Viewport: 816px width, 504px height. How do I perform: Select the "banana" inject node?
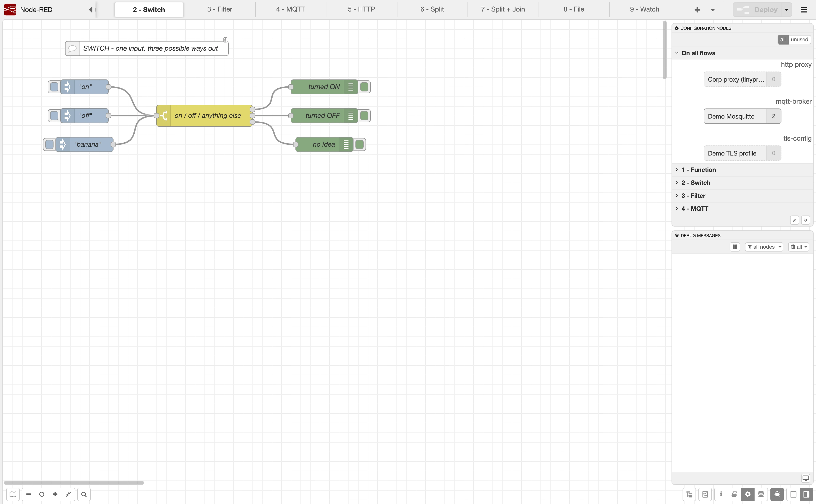click(x=85, y=145)
